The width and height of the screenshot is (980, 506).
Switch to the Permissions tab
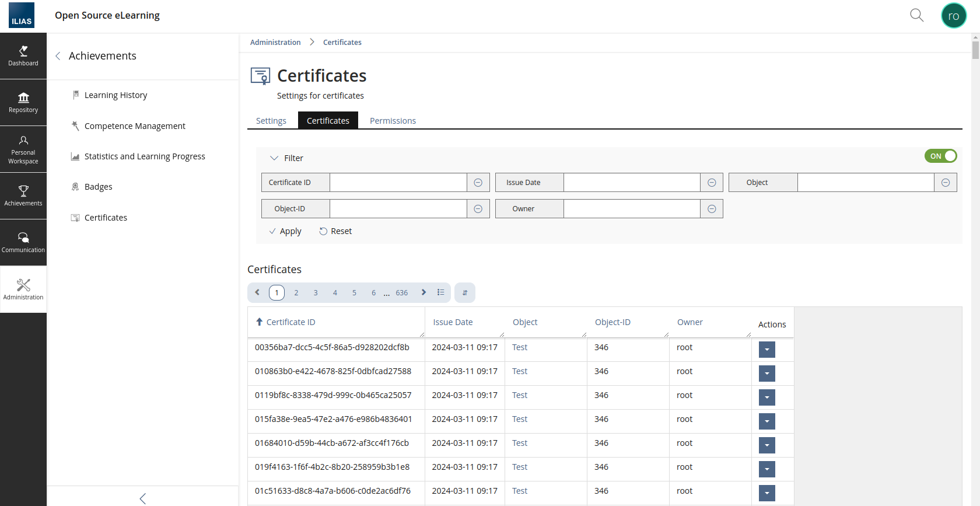[x=393, y=121]
